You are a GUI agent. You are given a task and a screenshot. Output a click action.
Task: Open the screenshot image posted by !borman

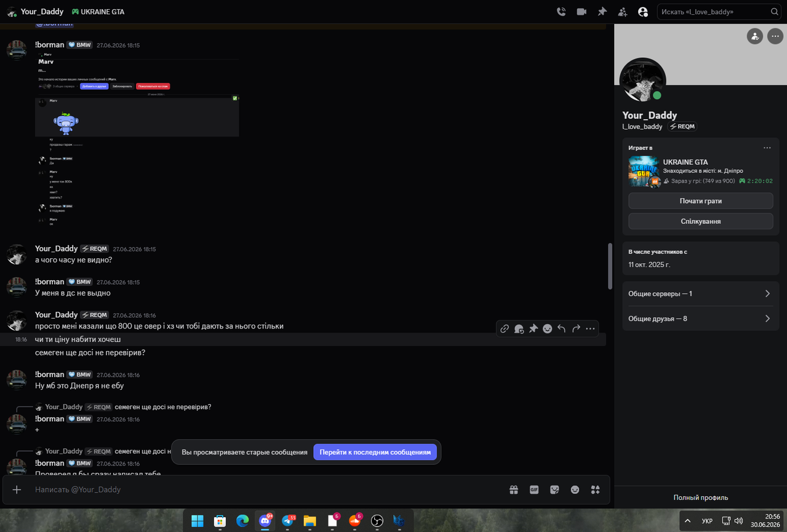coord(137,140)
